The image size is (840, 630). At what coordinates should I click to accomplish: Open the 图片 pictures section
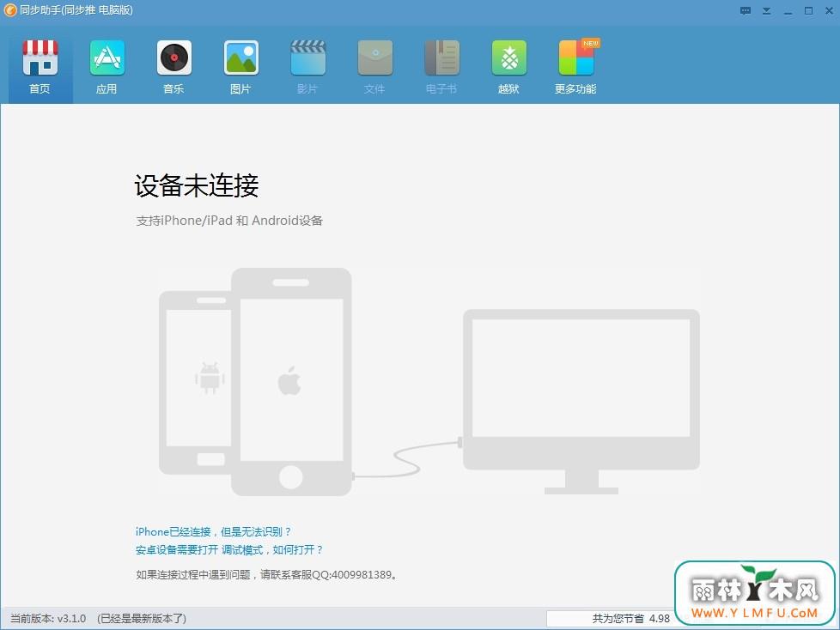(x=241, y=67)
